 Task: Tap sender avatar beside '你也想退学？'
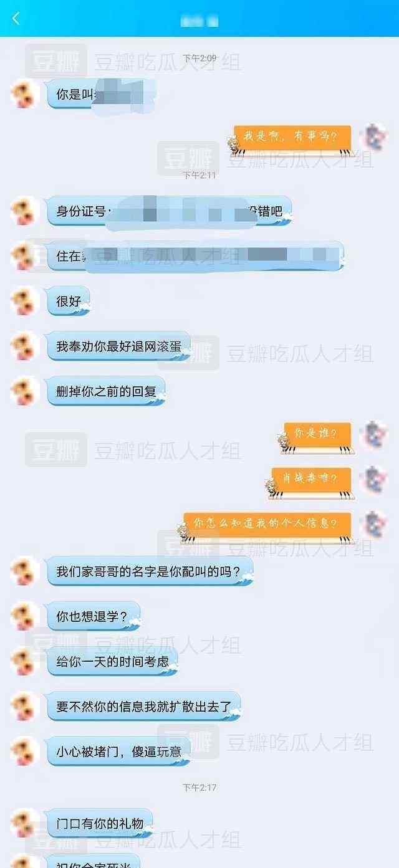pyautogui.click(x=25, y=616)
